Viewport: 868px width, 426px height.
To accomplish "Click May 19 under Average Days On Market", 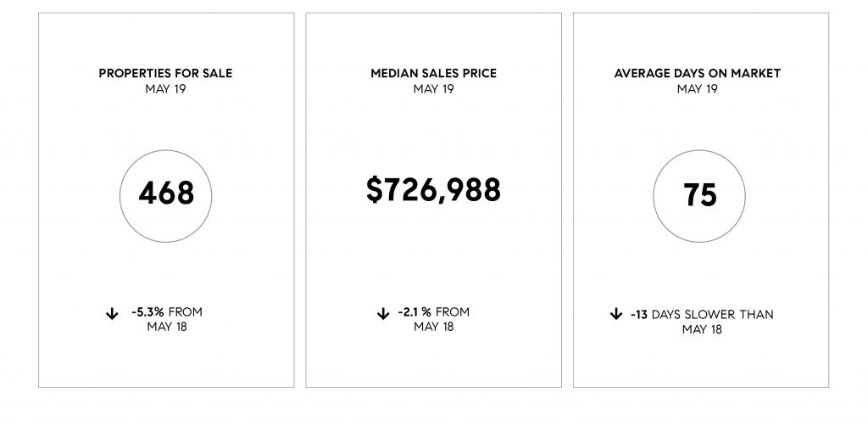I will click(x=698, y=89).
